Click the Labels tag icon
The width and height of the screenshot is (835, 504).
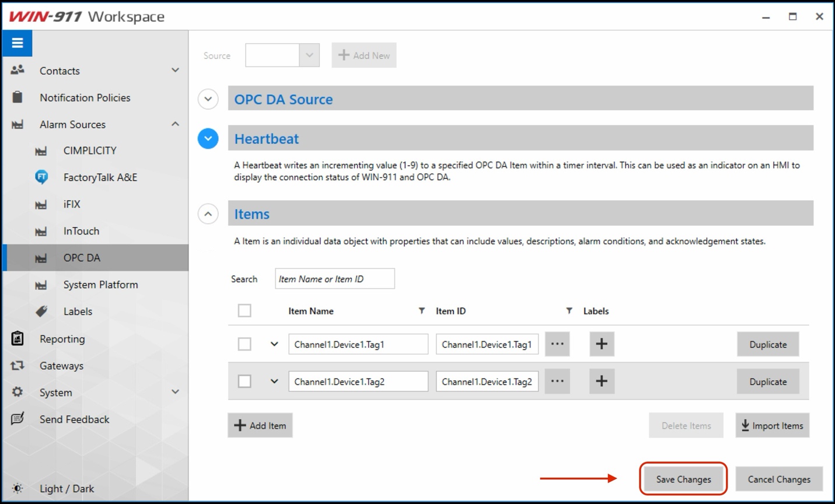pyautogui.click(x=41, y=311)
